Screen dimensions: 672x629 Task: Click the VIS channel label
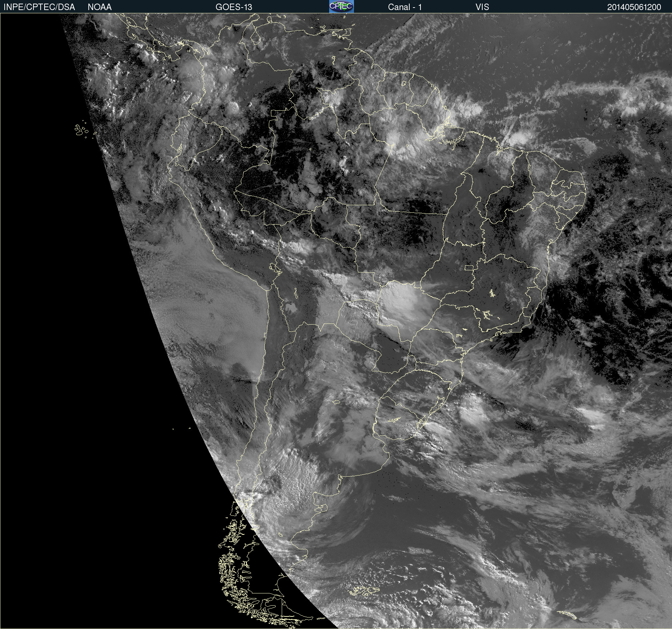click(x=482, y=7)
